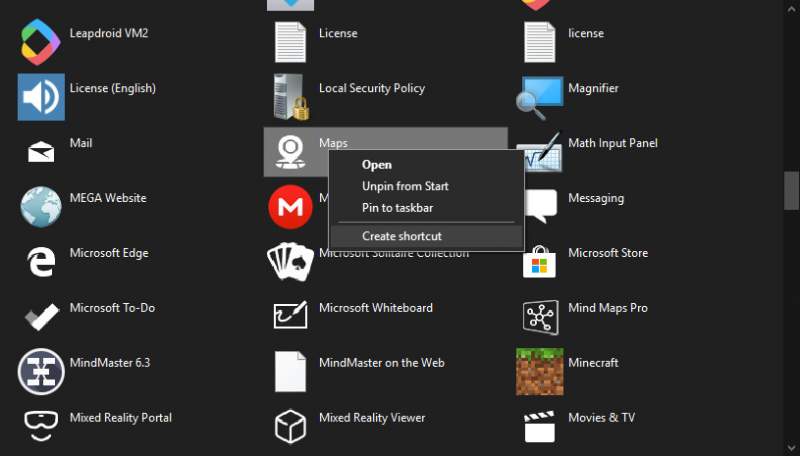Screen dimensions: 800x456
Task: Click the scrollbar down arrow
Action: (x=791, y=449)
